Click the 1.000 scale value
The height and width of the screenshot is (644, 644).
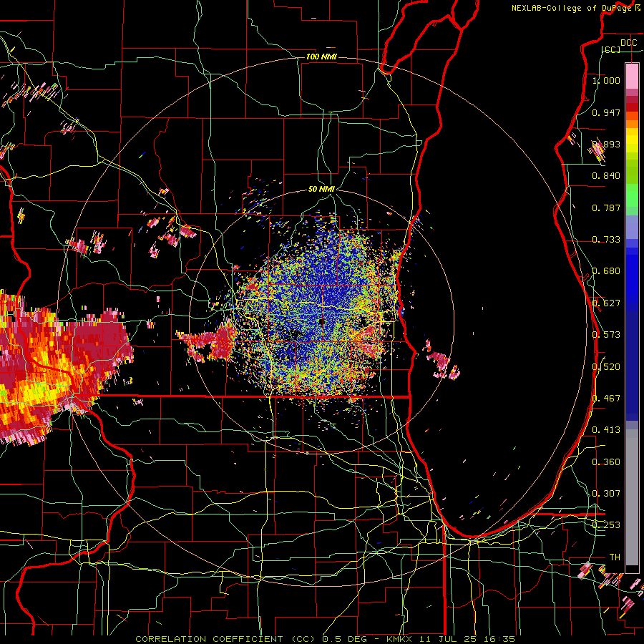pyautogui.click(x=606, y=80)
